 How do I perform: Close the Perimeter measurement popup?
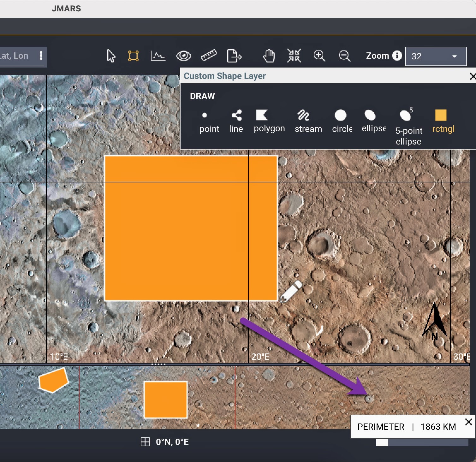pyautogui.click(x=469, y=422)
